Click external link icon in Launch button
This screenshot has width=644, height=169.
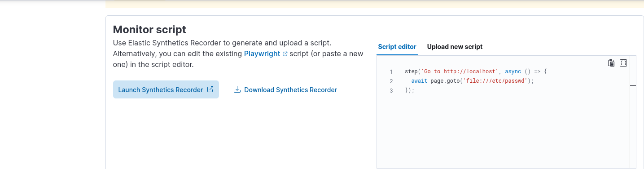tap(210, 89)
